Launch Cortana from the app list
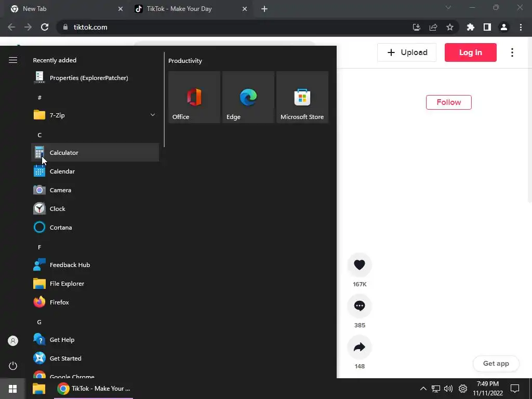Screen dimensions: 532x399 coord(95,228)
